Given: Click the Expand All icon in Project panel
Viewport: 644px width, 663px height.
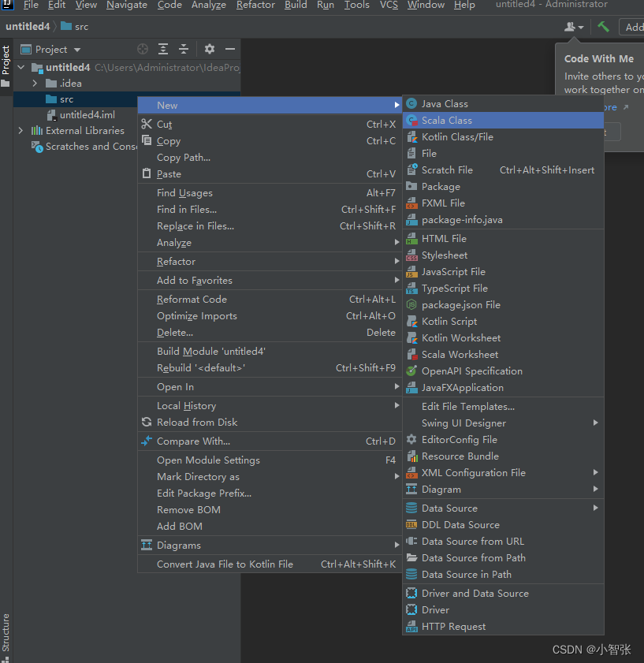Looking at the screenshot, I should click(x=163, y=49).
